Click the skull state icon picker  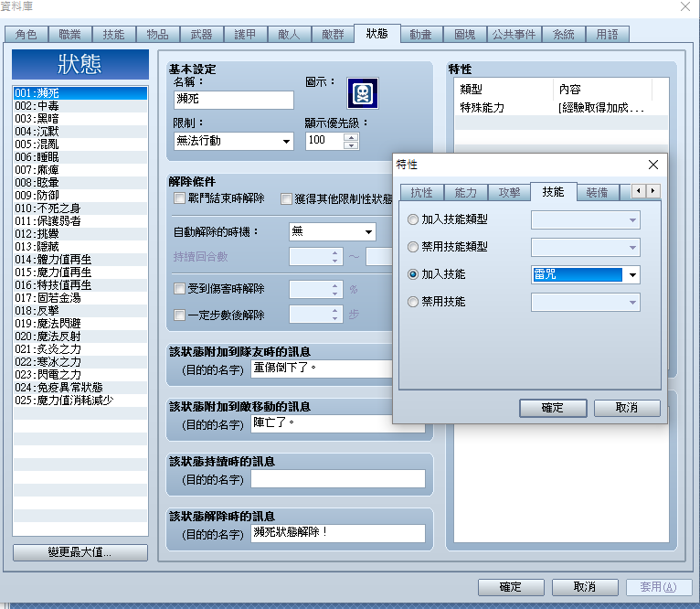click(x=363, y=93)
